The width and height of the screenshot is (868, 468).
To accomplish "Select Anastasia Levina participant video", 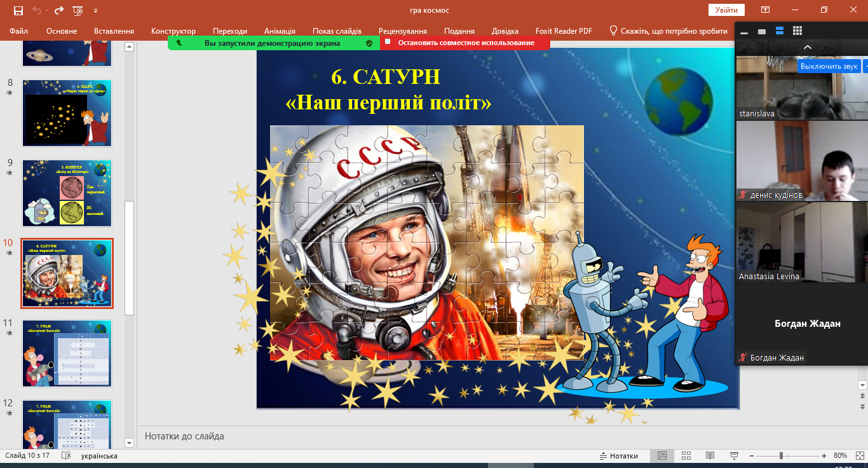I will [x=802, y=242].
